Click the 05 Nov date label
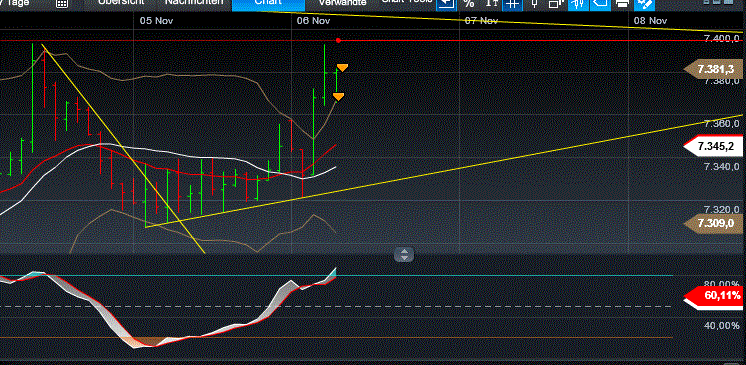The image size is (746, 365). click(157, 21)
